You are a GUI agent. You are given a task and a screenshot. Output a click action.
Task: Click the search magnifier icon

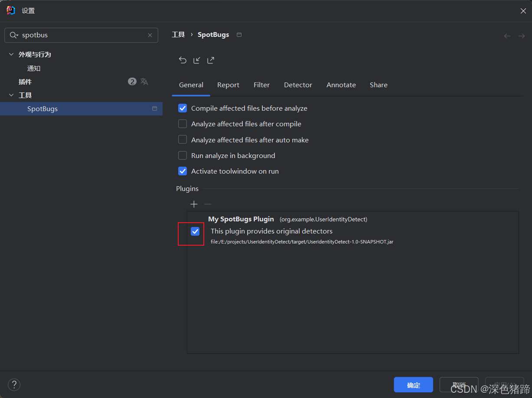tap(13, 35)
